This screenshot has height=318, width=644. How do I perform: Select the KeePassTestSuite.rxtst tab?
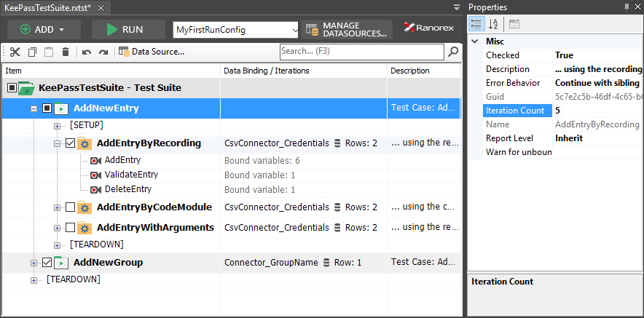48,8
